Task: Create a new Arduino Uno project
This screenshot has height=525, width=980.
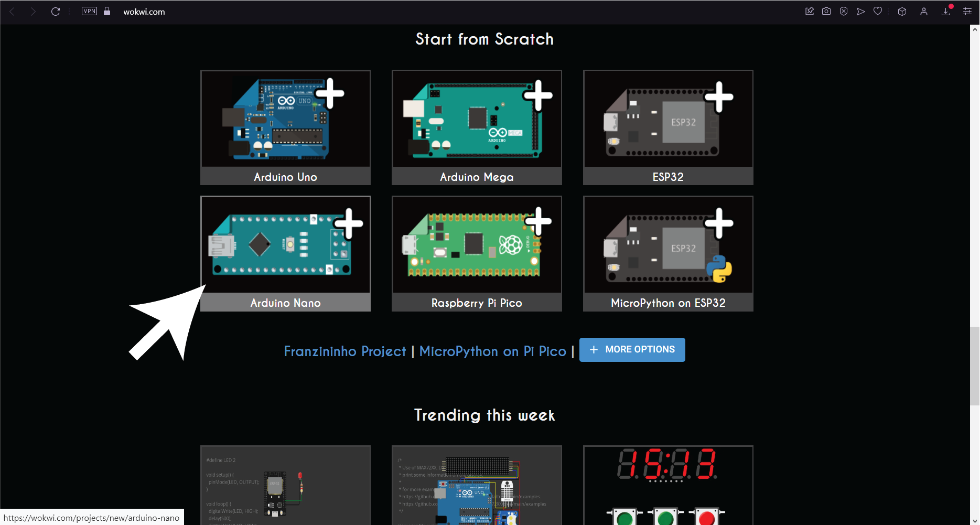Action: (x=285, y=127)
